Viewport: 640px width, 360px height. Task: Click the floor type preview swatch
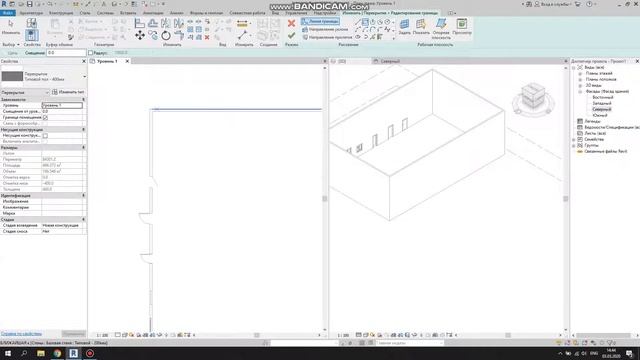12,76
